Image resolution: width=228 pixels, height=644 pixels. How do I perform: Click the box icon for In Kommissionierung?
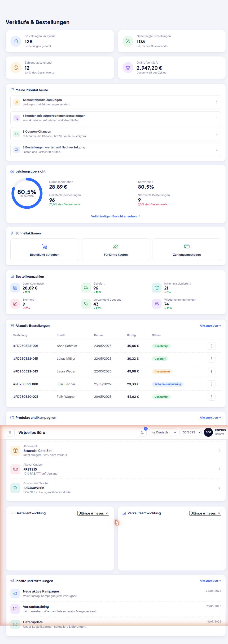pos(157,288)
